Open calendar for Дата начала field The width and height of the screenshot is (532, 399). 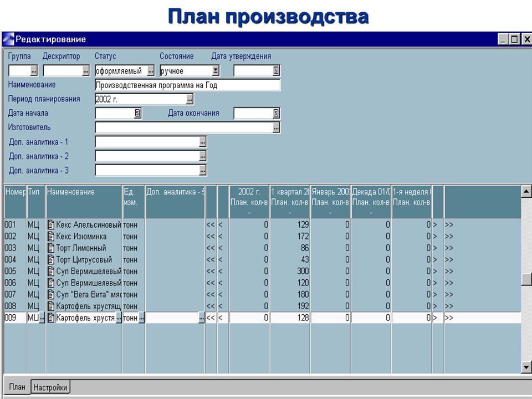click(x=137, y=113)
